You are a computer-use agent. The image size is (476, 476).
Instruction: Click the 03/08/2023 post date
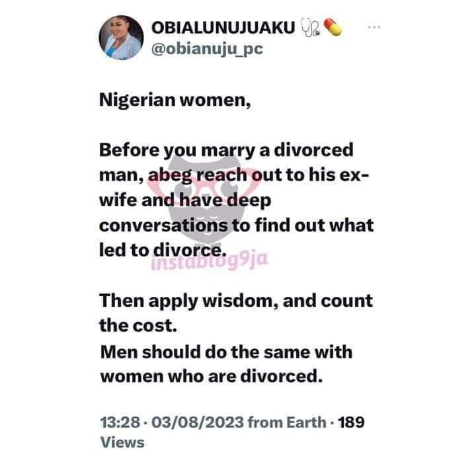pyautogui.click(x=198, y=422)
